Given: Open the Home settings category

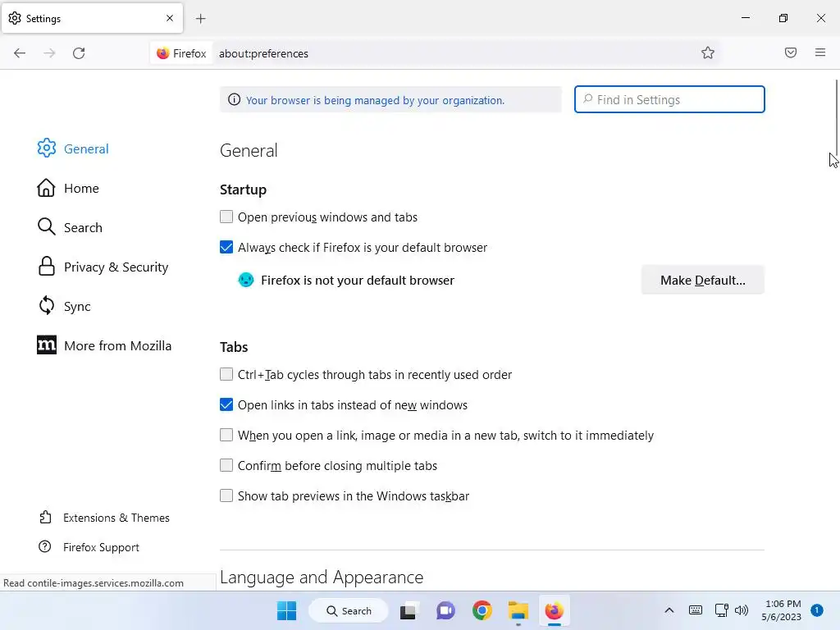Looking at the screenshot, I should [x=81, y=189].
